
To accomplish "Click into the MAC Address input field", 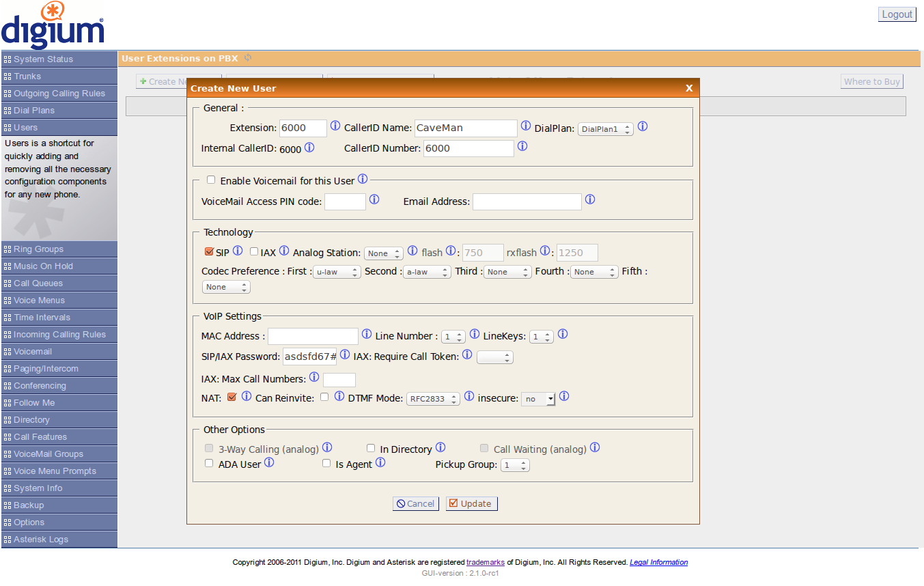I will click(313, 336).
